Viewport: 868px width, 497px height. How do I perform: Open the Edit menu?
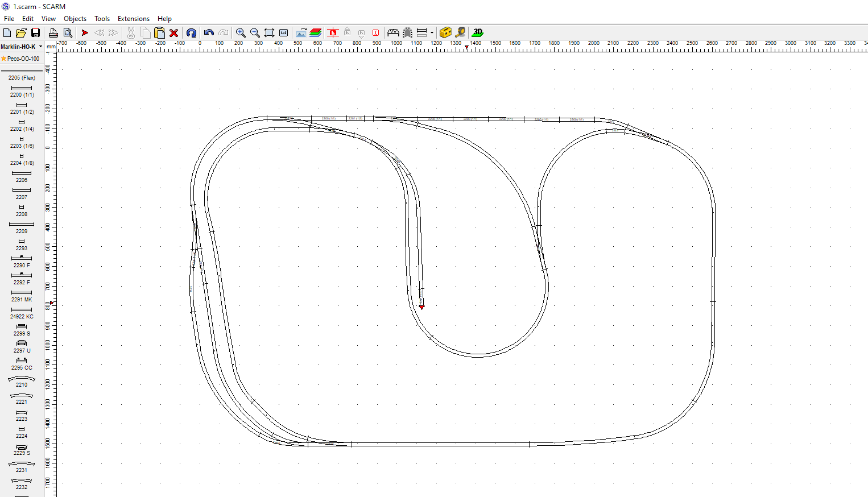[x=28, y=19]
